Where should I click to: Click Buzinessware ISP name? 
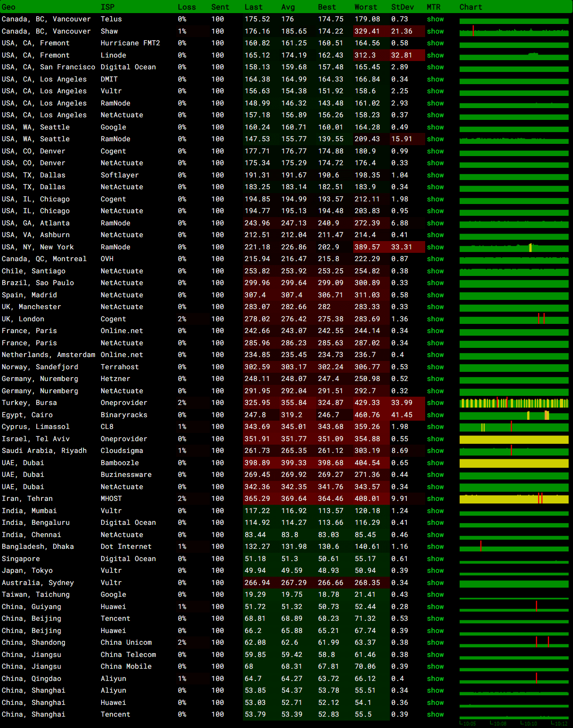click(126, 475)
